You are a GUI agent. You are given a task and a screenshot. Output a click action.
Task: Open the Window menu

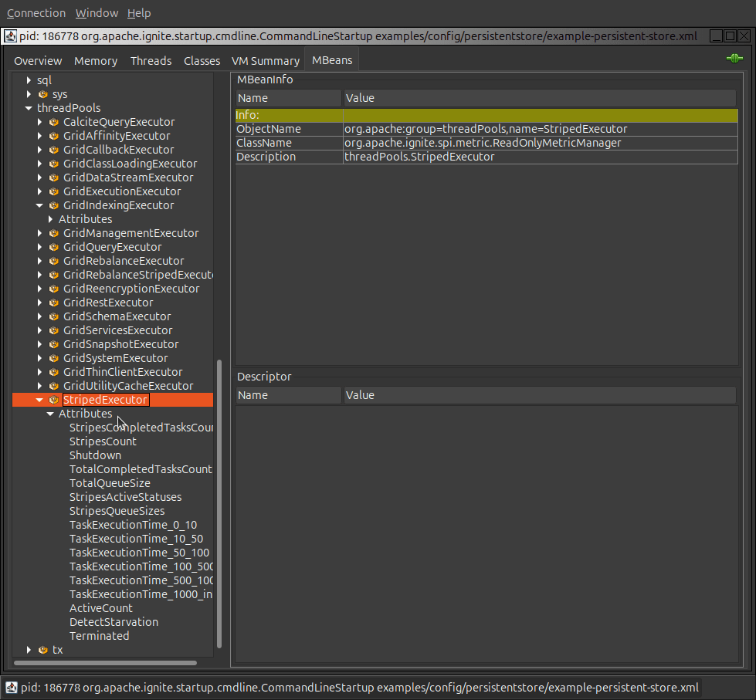[97, 13]
